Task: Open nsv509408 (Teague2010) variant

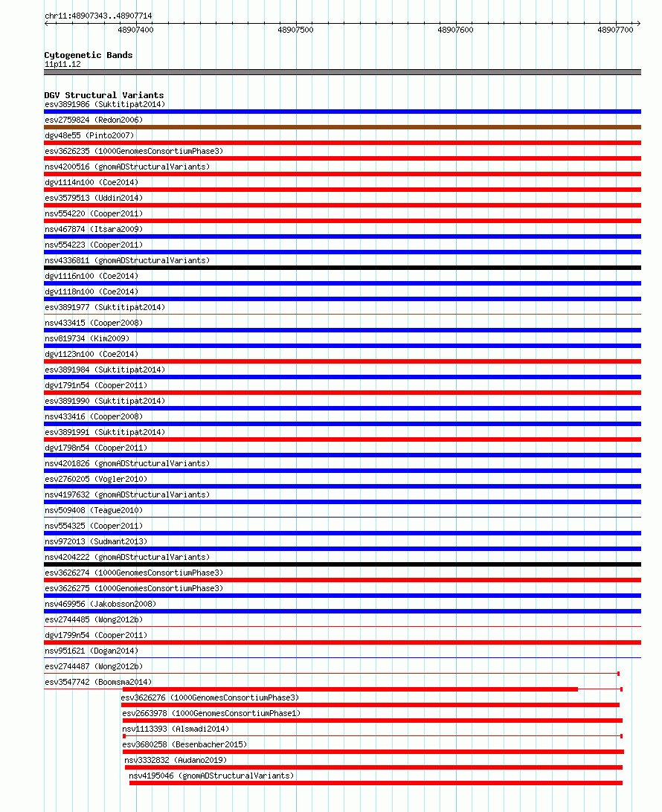Action: coord(94,510)
